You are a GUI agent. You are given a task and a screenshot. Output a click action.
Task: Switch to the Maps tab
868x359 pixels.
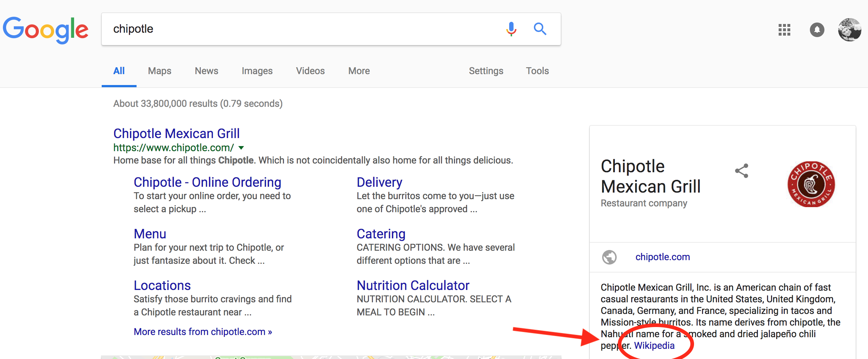(159, 71)
